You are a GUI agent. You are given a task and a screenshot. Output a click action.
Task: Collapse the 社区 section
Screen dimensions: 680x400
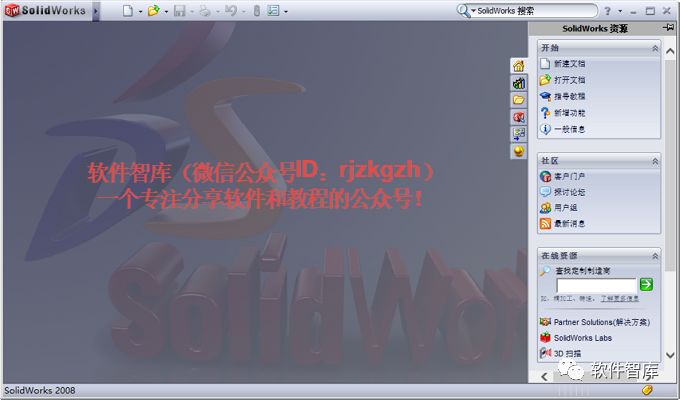click(x=655, y=161)
